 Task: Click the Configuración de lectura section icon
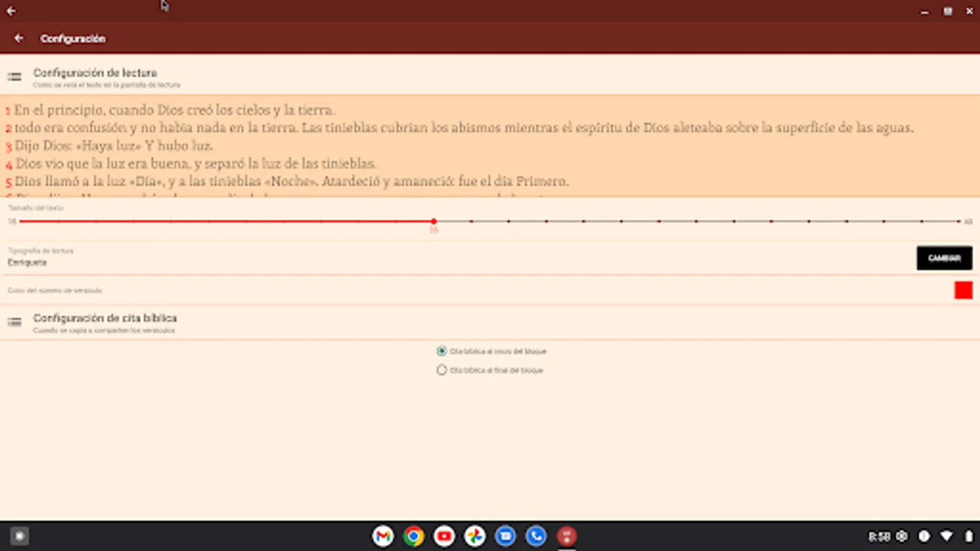(x=14, y=77)
